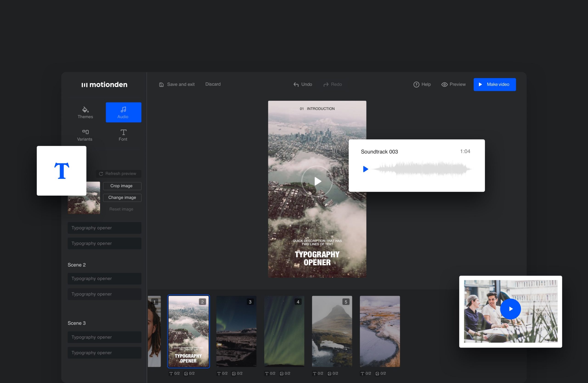Click the Undo arrow

pyautogui.click(x=296, y=85)
